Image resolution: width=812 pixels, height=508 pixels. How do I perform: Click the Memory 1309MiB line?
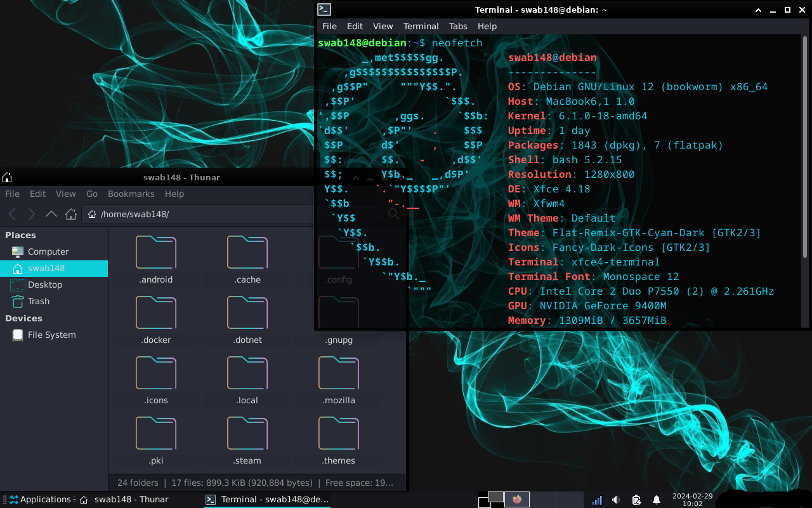point(587,321)
